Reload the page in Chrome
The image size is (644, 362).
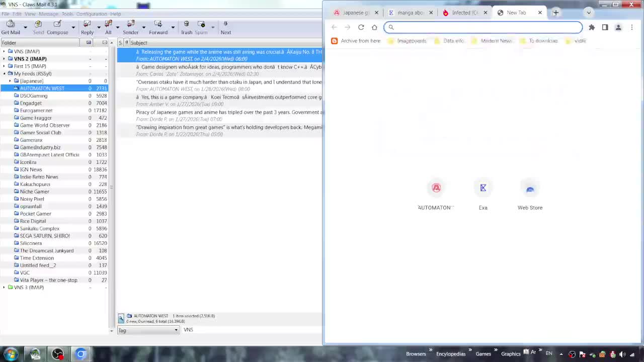361,27
